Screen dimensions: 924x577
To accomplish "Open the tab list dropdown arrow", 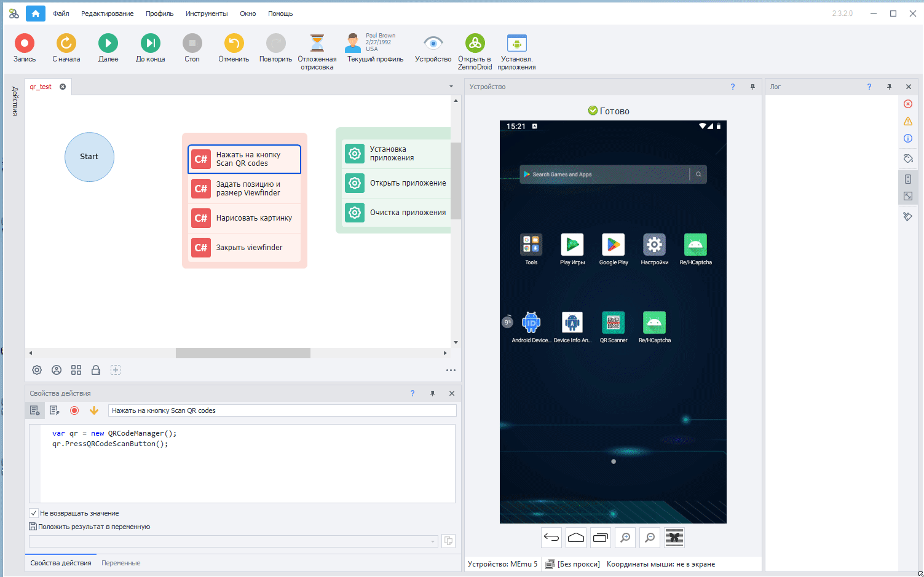I will [451, 87].
